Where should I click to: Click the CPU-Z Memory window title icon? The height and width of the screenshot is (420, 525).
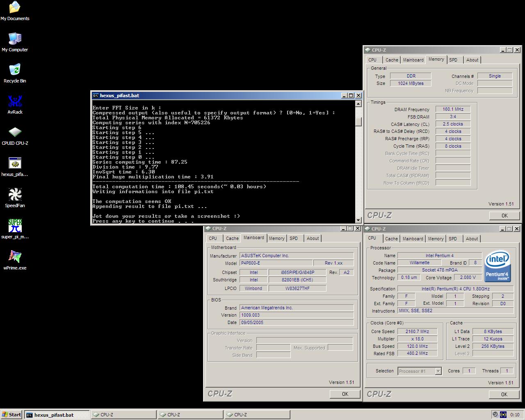click(367, 50)
